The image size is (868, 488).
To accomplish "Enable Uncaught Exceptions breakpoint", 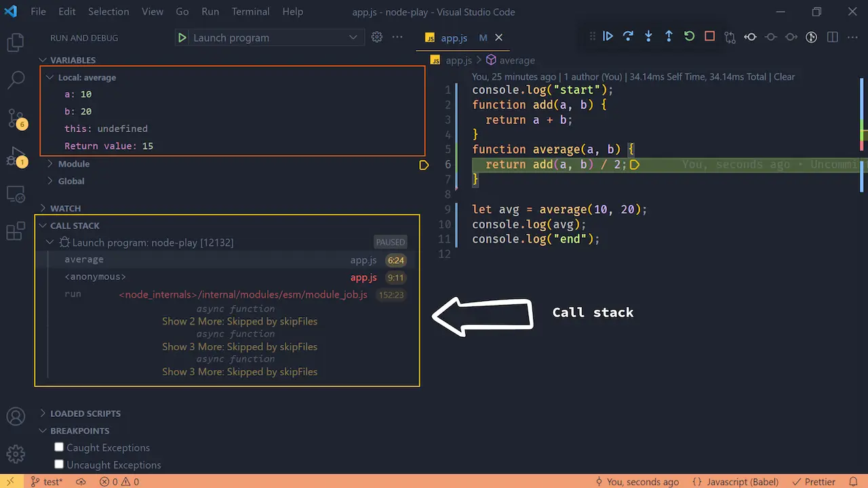I will (x=59, y=464).
